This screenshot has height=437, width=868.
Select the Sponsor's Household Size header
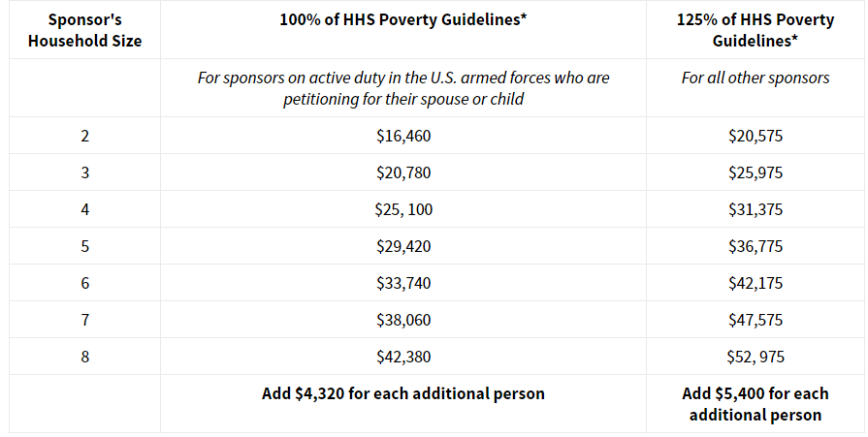click(84, 30)
